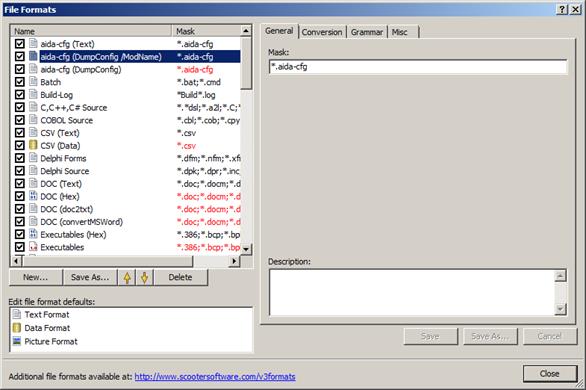Select the aida-cfg (DumpConfig) format row
This screenshot has width=586, height=390.
pyautogui.click(x=126, y=69)
